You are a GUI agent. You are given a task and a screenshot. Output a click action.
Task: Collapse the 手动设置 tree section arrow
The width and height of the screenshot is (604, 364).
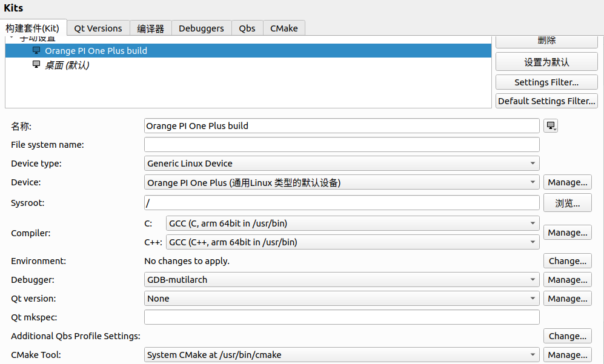click(12, 38)
